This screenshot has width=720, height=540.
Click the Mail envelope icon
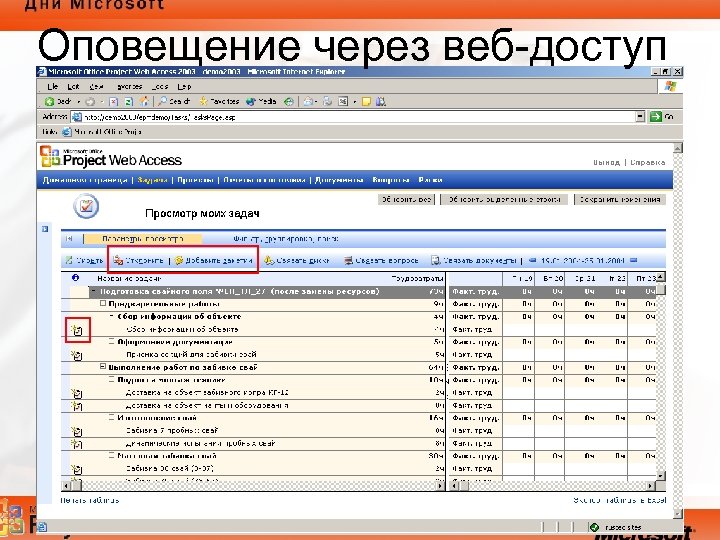(309, 101)
